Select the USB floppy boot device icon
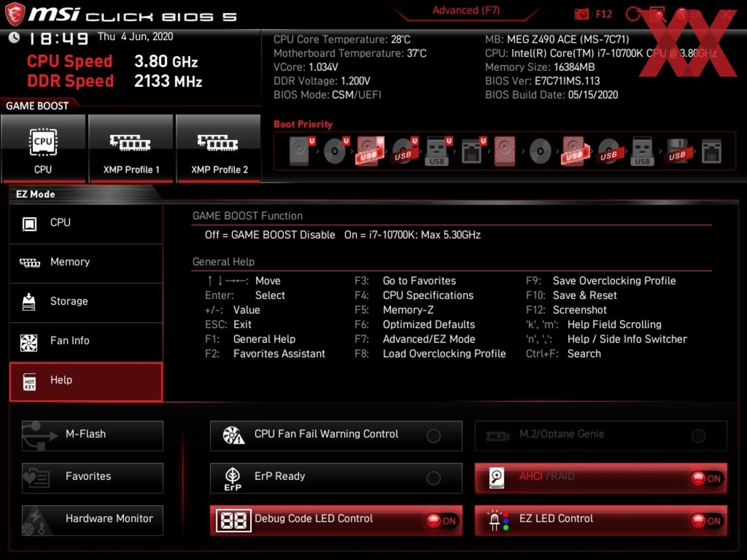The width and height of the screenshot is (747, 560). 677,150
